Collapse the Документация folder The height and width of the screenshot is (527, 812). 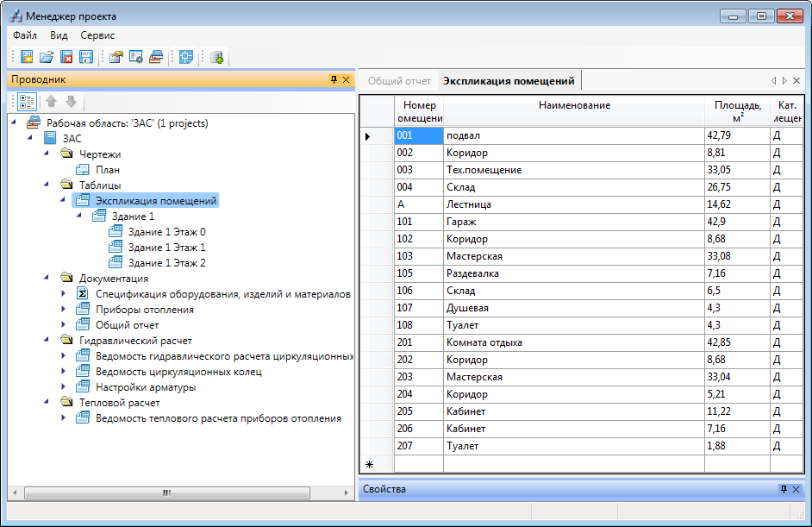(x=47, y=279)
